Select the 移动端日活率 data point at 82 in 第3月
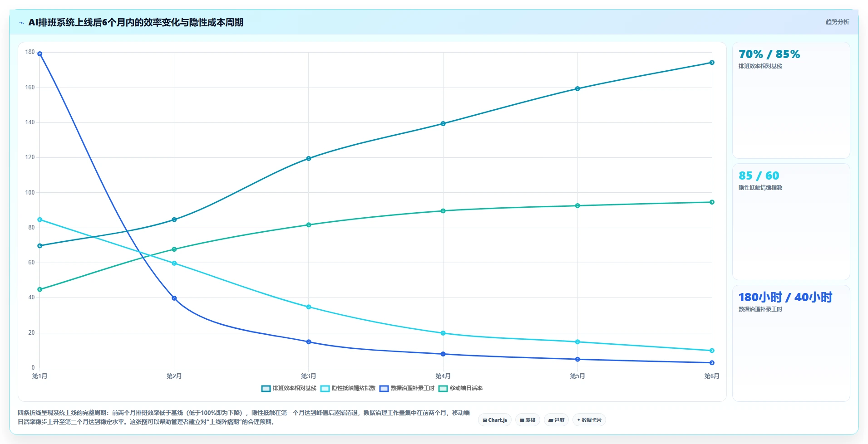This screenshot has width=868, height=444. click(x=309, y=225)
